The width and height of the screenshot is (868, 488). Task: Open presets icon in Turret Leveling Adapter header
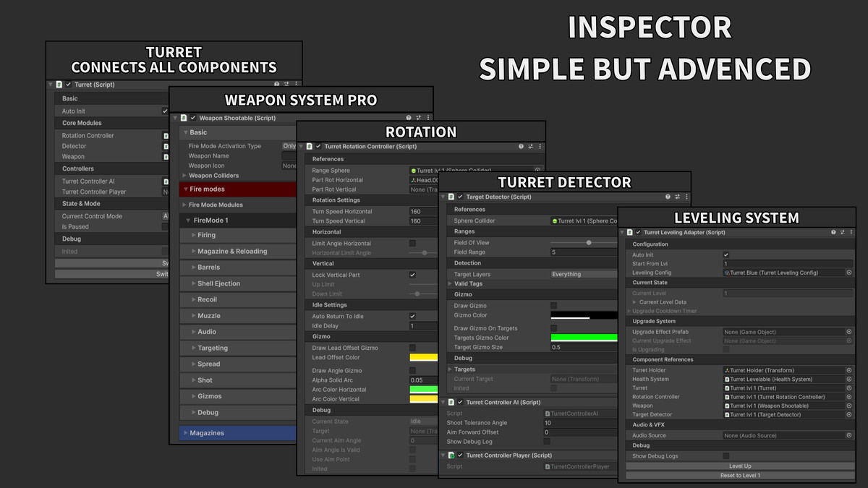[x=842, y=233]
